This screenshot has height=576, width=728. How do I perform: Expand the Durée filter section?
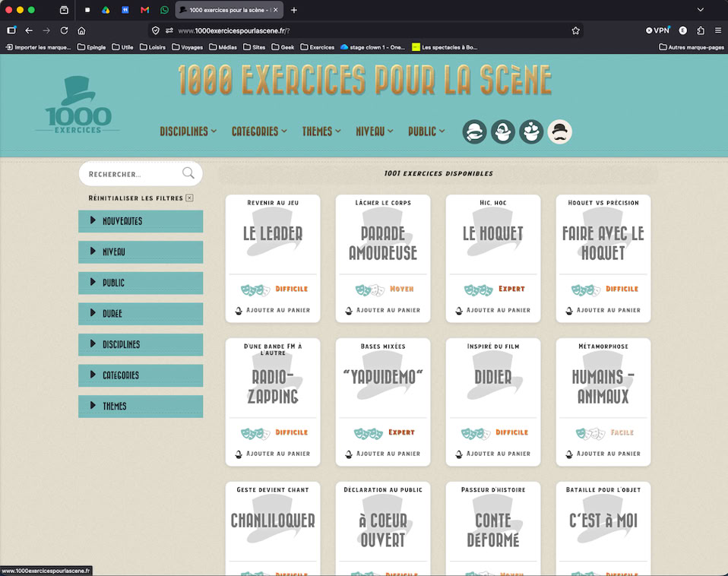[x=141, y=314]
